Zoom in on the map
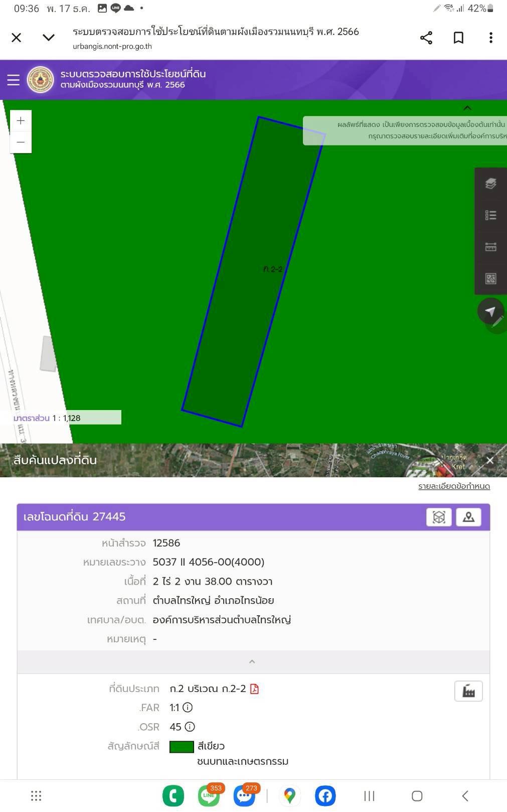The image size is (507, 812). (21, 121)
